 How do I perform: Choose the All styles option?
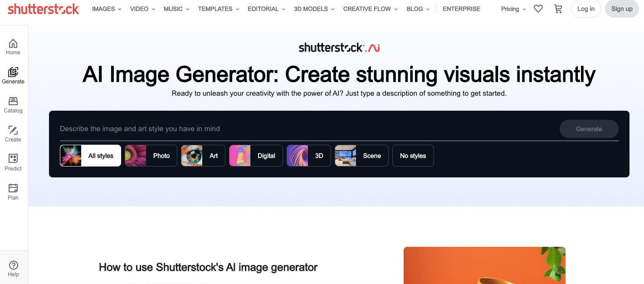click(91, 156)
